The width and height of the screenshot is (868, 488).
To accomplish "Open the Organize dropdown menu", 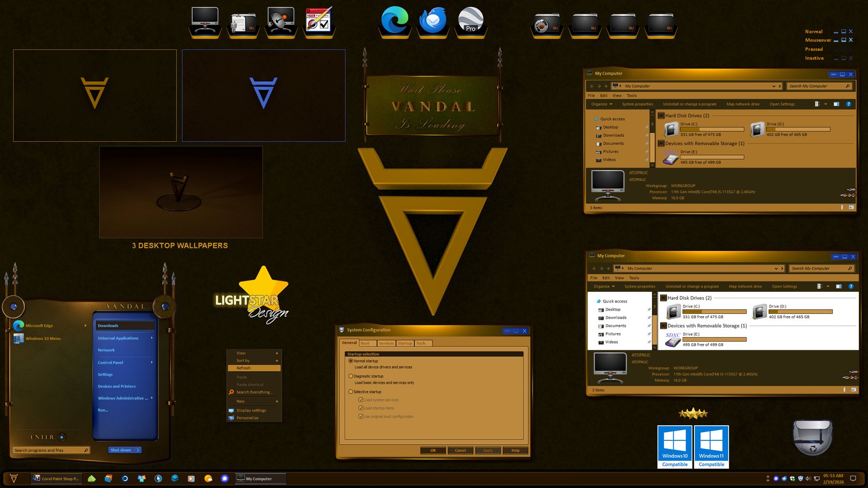I will 601,104.
